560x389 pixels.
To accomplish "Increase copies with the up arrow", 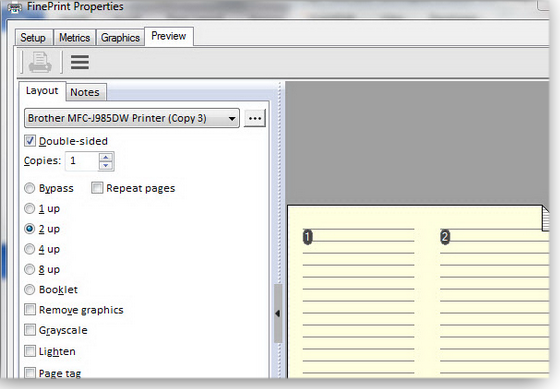I will click(106, 157).
